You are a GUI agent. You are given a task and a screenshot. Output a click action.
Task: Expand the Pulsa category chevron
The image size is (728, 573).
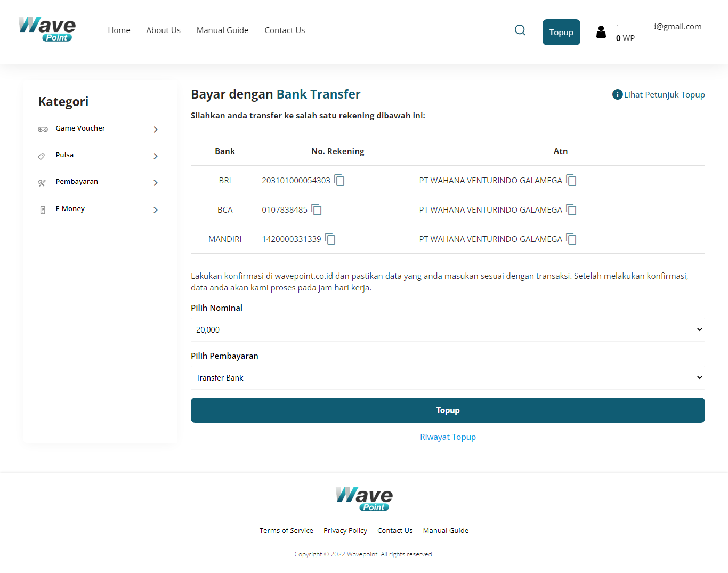[x=156, y=156]
